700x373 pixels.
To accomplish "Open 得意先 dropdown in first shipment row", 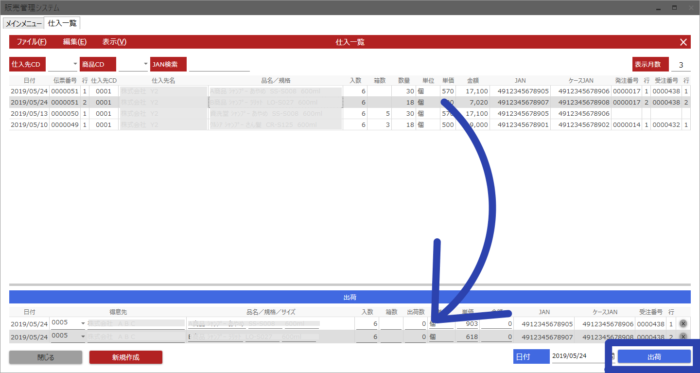I will point(83,323).
